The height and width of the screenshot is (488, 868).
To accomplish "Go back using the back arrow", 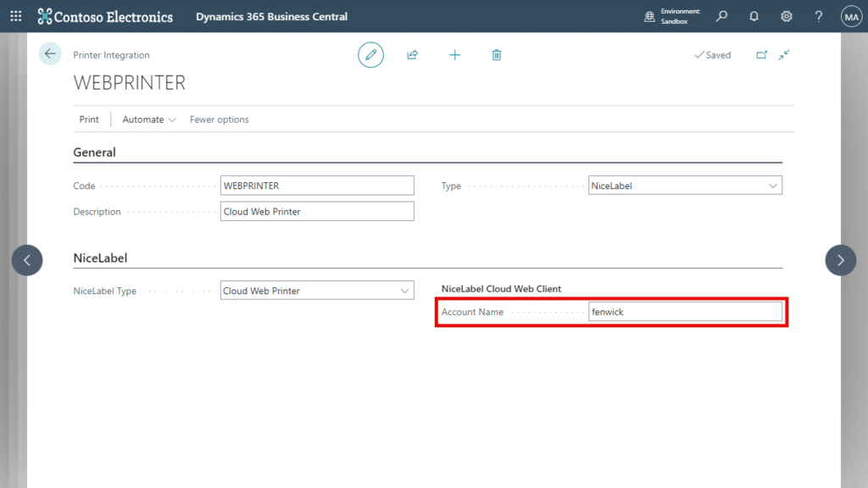I will (49, 53).
